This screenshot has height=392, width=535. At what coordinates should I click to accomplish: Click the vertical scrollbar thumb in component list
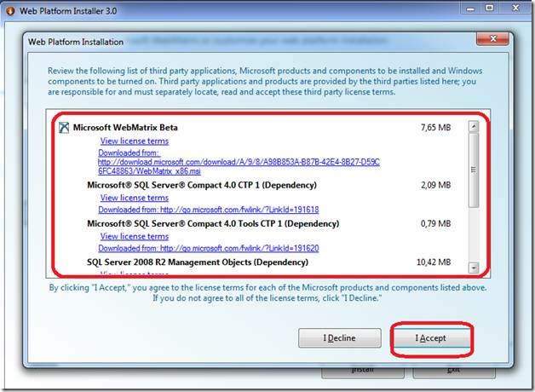(x=474, y=170)
